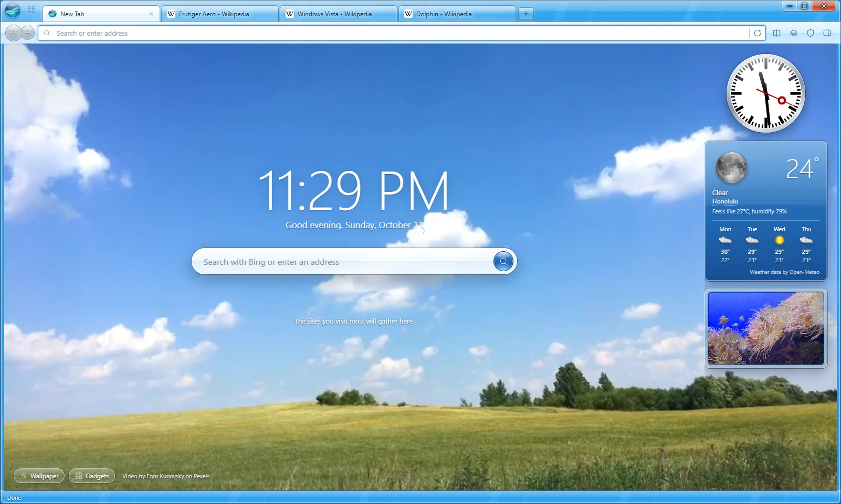This screenshot has height=504, width=841.
Task: Maximize the browser window
Action: tap(804, 6)
